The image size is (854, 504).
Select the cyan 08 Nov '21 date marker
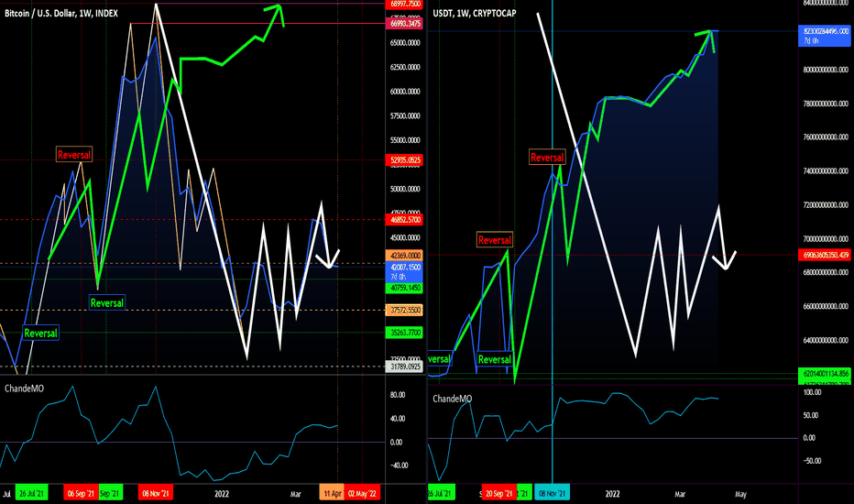(552, 494)
